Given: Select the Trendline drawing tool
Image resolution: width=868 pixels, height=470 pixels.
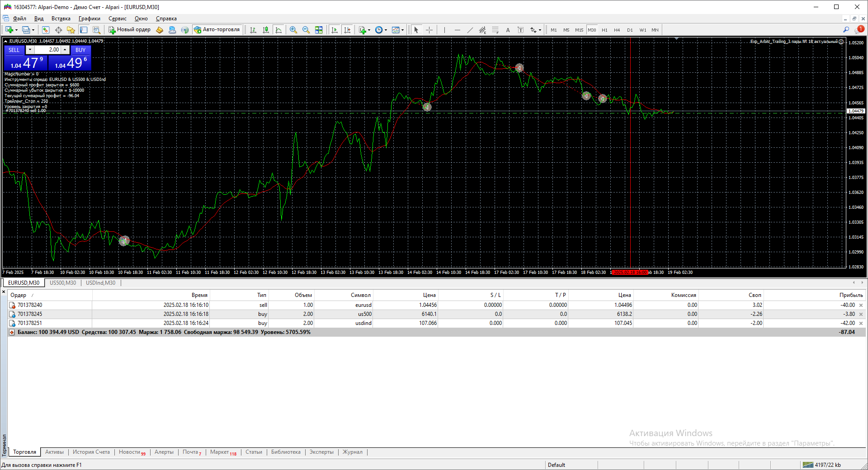Looking at the screenshot, I should pyautogui.click(x=470, y=30).
